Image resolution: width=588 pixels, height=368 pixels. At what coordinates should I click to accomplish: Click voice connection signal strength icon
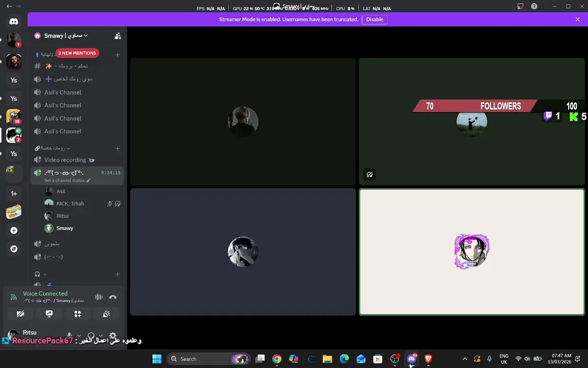pyautogui.click(x=13, y=297)
